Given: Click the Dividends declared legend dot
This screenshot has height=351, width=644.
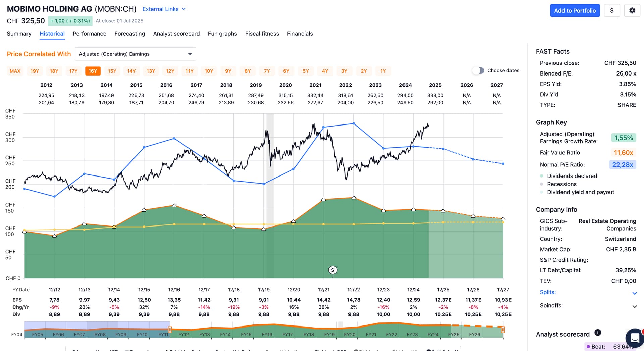Looking at the screenshot, I should click(x=541, y=176).
